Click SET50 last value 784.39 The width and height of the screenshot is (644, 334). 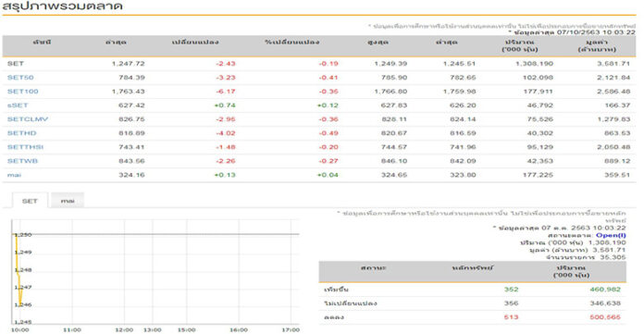pos(131,77)
